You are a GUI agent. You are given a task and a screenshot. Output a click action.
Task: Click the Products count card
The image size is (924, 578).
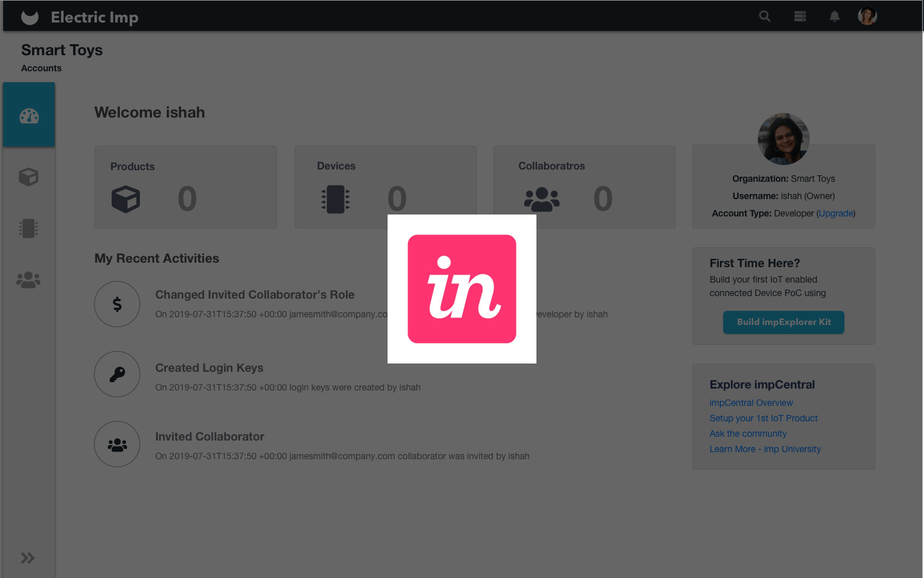(185, 187)
